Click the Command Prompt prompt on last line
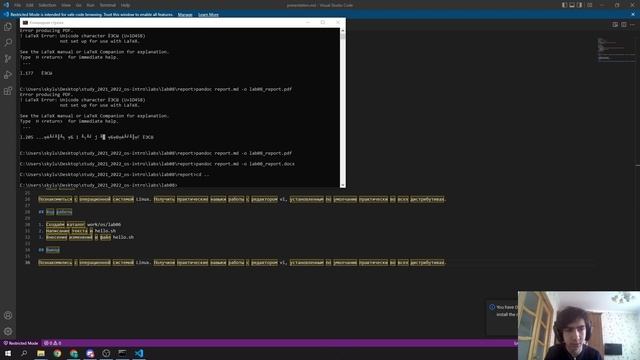The image size is (640, 360). click(98, 185)
